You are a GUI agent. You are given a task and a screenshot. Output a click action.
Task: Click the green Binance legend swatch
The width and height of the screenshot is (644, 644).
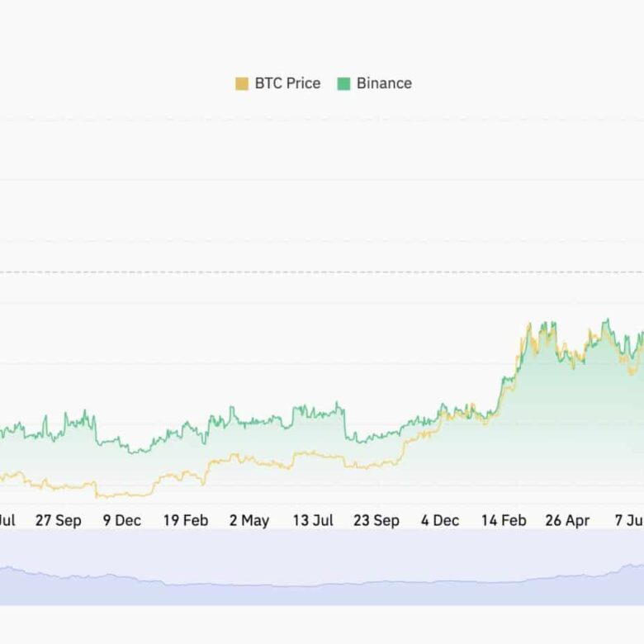[343, 83]
